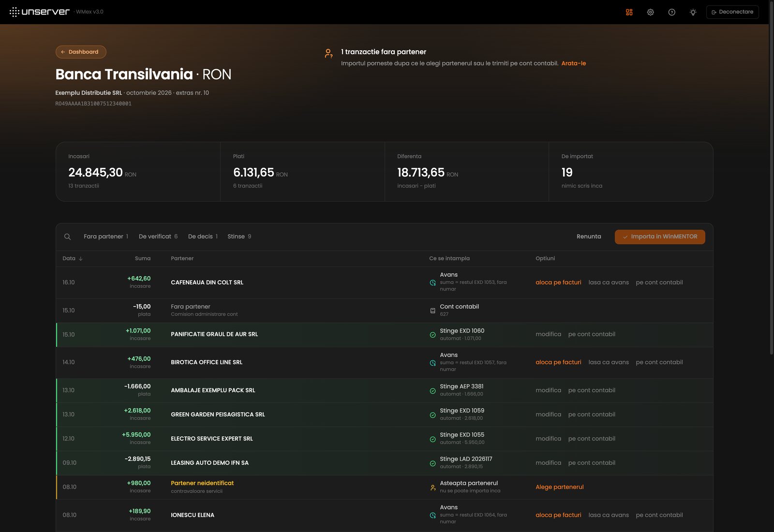Click pe cont contabil for ELECTRO SERVICE EXPERT
The height and width of the screenshot is (532, 774).
[592, 439]
